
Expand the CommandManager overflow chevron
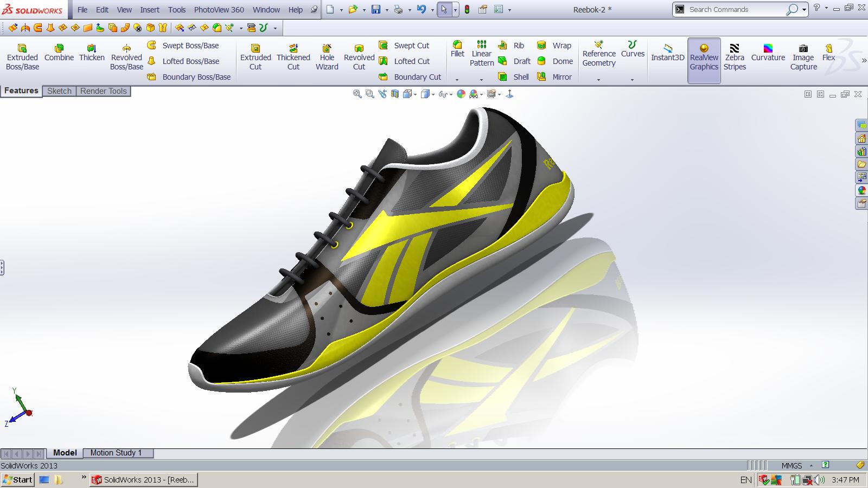point(864,61)
